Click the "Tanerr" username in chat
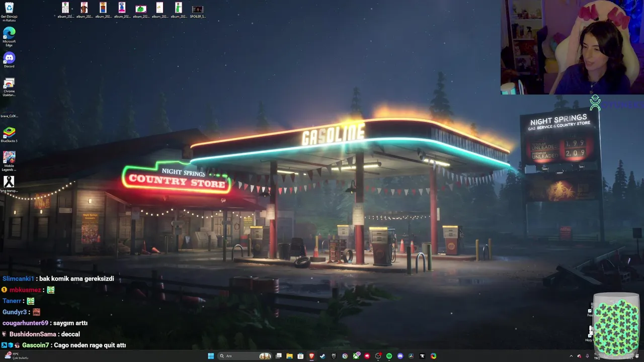The width and height of the screenshot is (644, 362). [12, 301]
